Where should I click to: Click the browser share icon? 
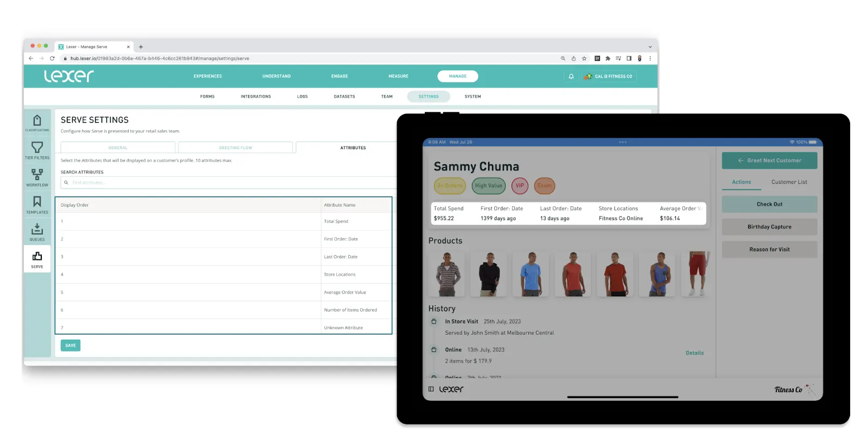tap(573, 59)
